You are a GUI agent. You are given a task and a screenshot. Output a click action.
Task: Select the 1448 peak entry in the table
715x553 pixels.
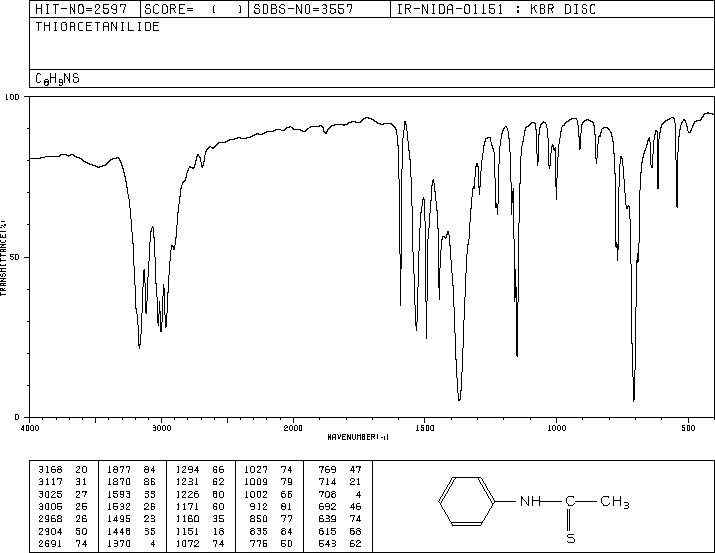(x=131, y=531)
